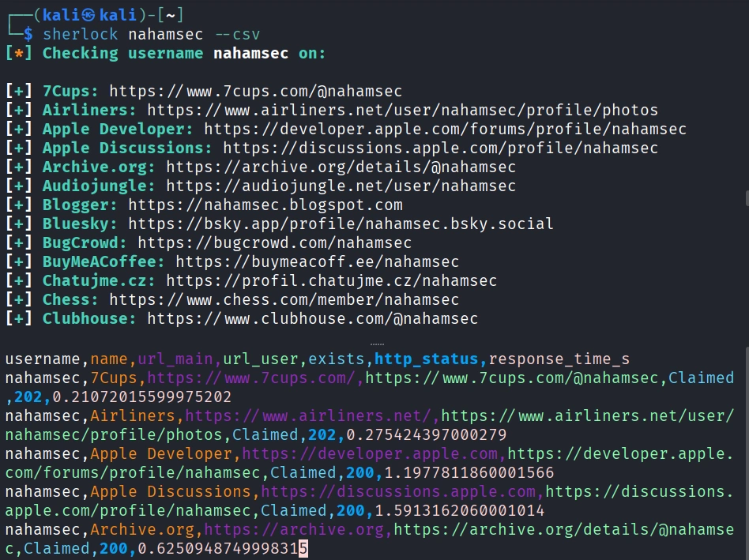
Task: Click the 'url_user' CSV header field
Action: point(261,359)
